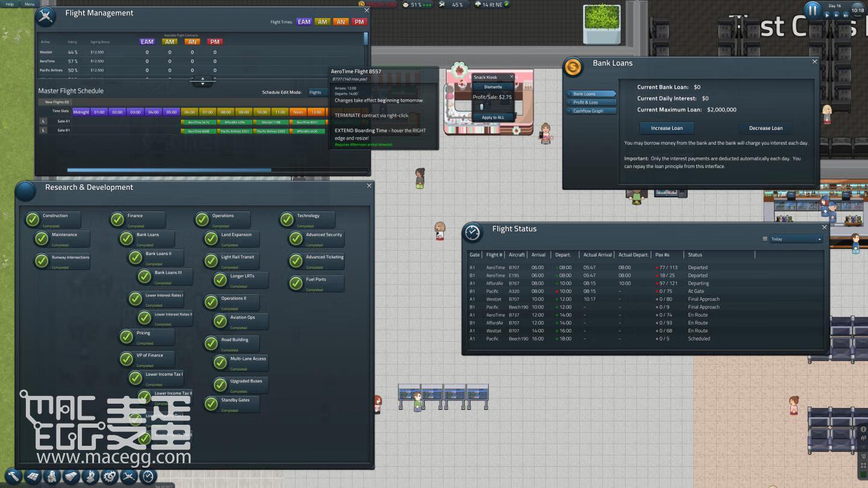
Task: Select the Construction research checkmark node
Action: point(33,219)
